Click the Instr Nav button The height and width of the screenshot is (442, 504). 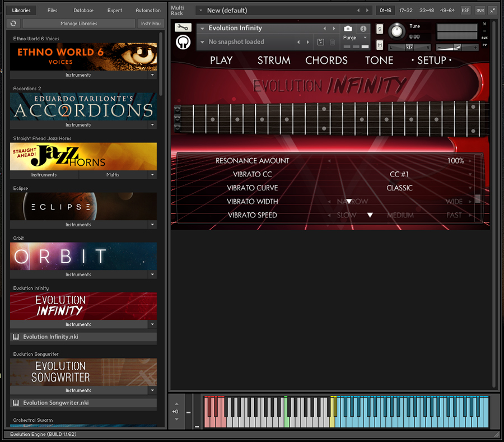151,24
